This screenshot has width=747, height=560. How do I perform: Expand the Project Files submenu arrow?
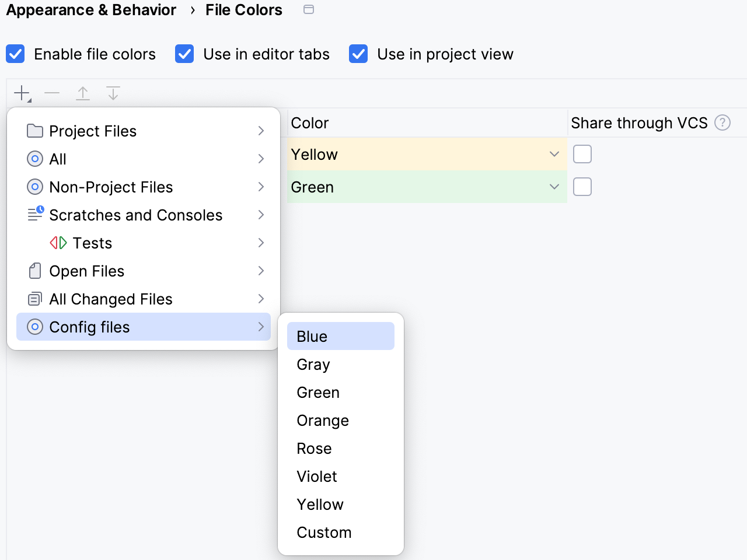point(261,131)
